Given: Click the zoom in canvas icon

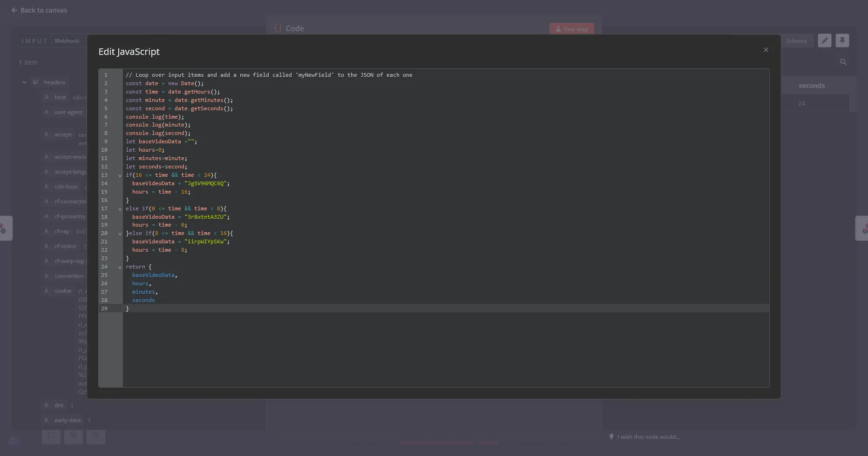Looking at the screenshot, I should (74, 436).
